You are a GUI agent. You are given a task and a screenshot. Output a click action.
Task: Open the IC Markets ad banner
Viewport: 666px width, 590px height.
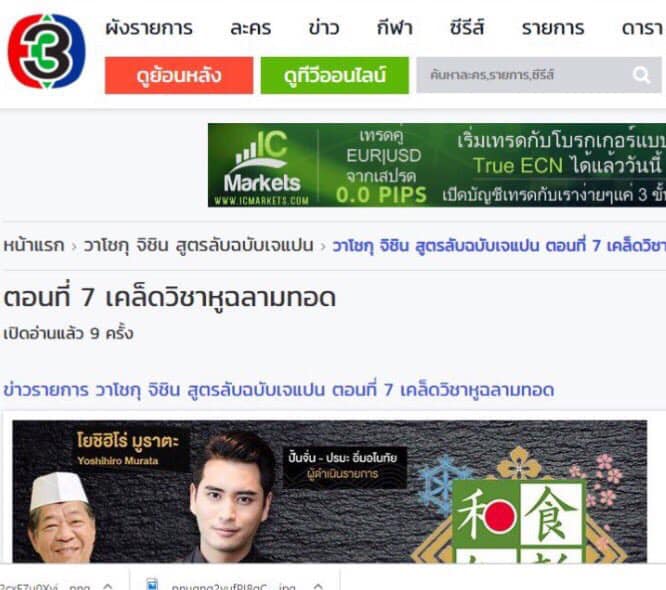(437, 165)
